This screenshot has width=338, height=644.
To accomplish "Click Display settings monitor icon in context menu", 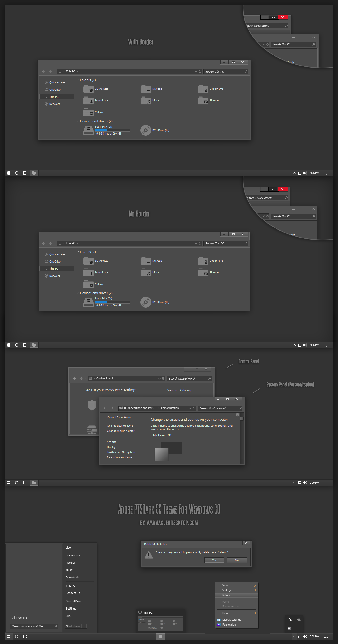I will (x=219, y=620).
